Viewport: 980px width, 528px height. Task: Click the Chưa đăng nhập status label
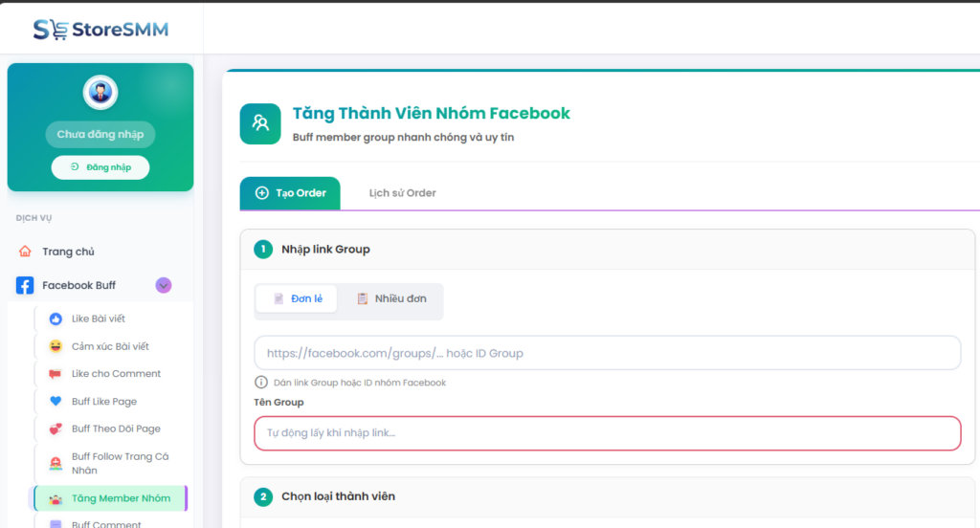point(100,135)
